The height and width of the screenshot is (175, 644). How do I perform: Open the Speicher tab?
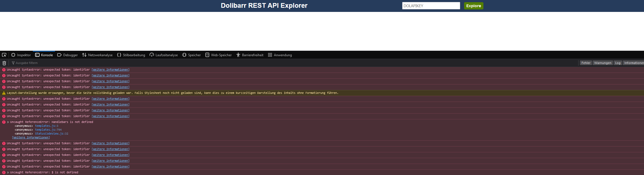pos(192,55)
